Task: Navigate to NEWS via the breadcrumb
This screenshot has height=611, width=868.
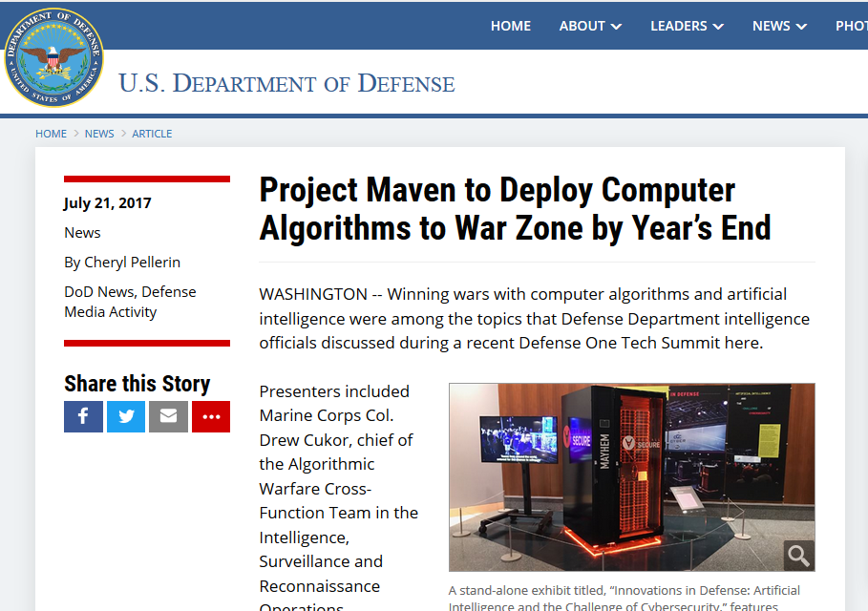Action: [99, 134]
